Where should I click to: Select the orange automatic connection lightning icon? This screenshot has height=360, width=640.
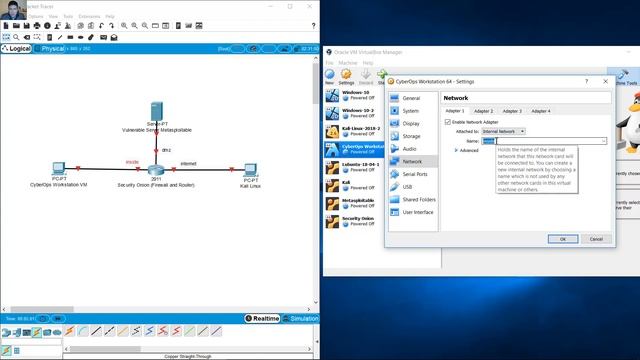point(69,331)
